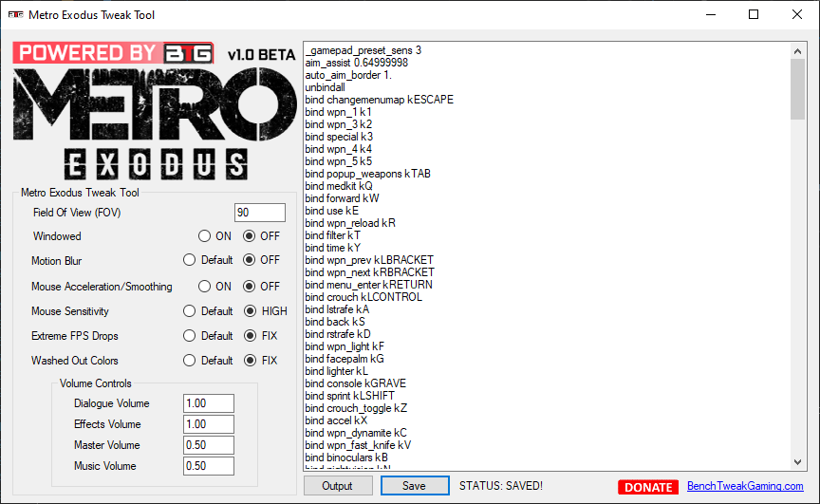This screenshot has width=820, height=504.
Task: Click 'bind menu_enter kRETURN' line
Action: (368, 285)
